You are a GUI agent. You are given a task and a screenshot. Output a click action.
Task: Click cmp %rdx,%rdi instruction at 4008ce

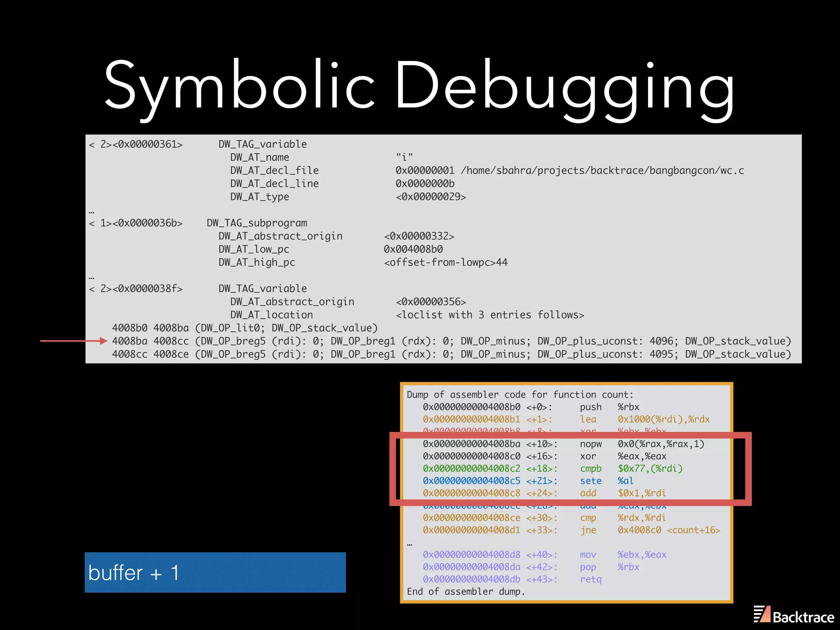click(544, 518)
